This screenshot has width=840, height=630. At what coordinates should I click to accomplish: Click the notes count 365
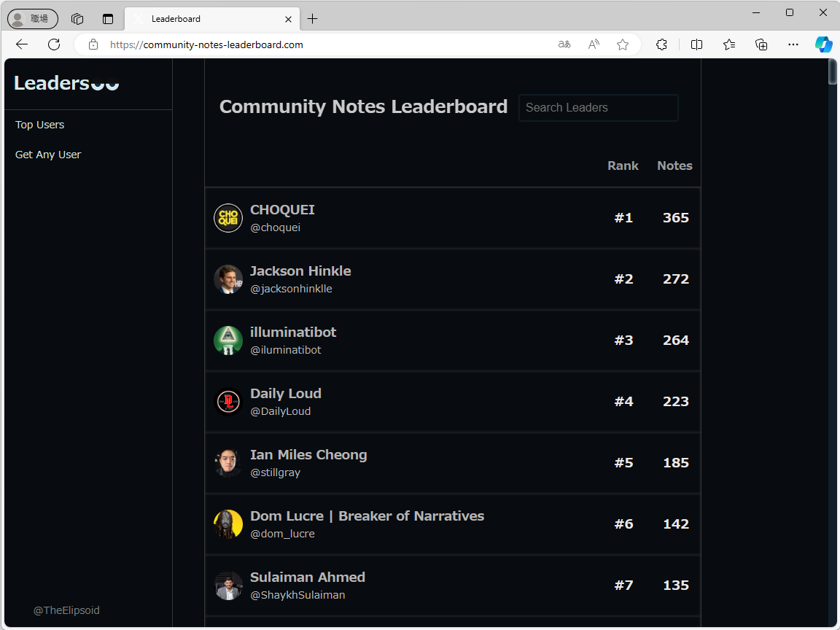[x=676, y=218]
